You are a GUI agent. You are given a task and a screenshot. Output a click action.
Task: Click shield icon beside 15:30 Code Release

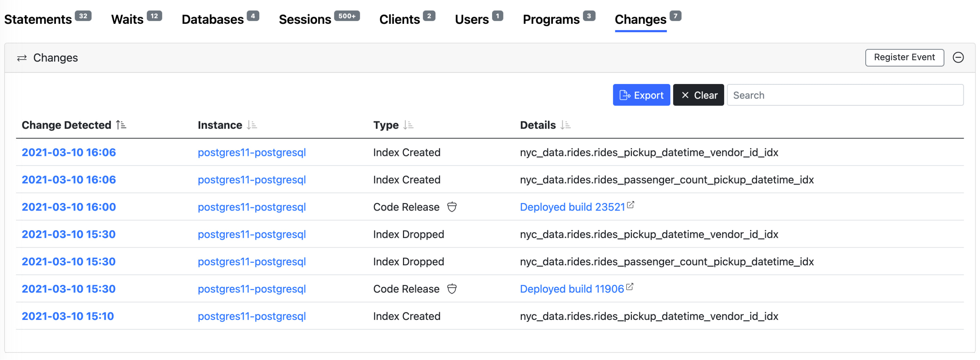[452, 289]
